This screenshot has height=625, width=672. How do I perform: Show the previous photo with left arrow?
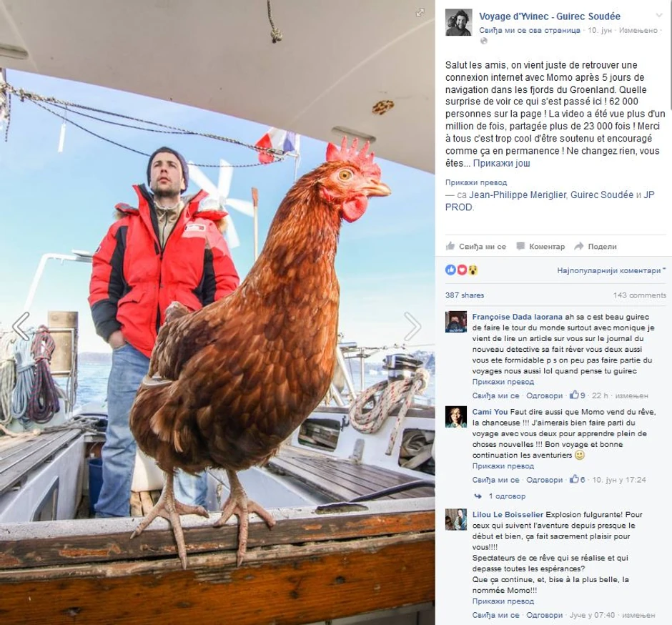click(21, 326)
